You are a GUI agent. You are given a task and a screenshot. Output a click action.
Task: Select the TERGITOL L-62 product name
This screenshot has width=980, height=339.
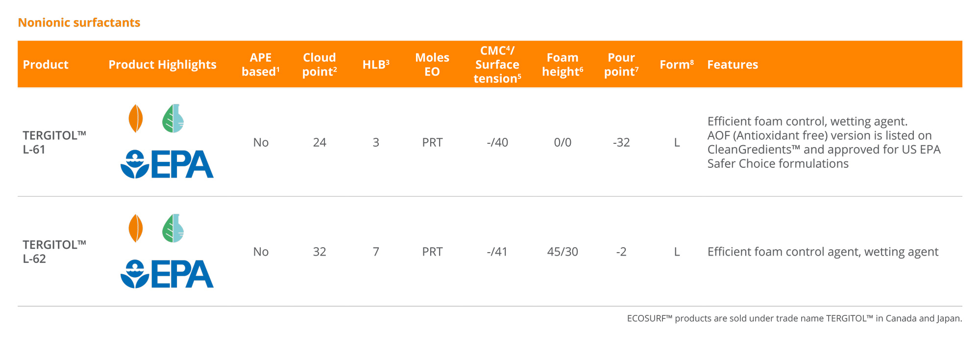(54, 252)
